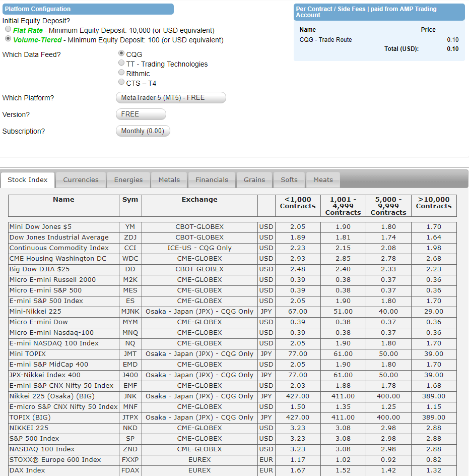View the Meats tab

click(x=323, y=180)
